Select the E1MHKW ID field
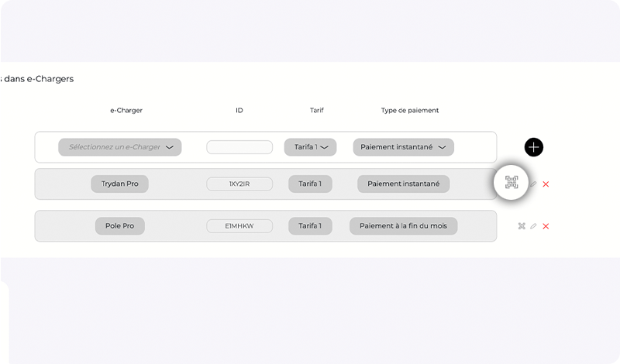 239,226
